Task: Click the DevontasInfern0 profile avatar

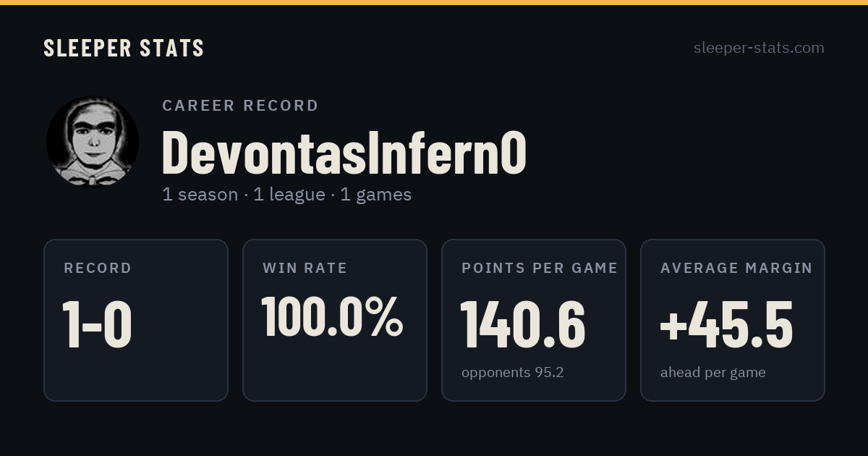Action: tap(93, 142)
